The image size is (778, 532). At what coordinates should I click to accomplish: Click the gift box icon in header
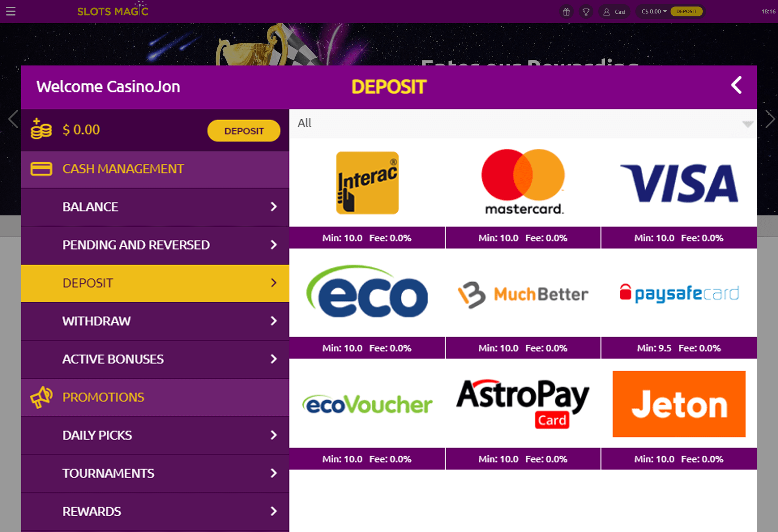click(x=566, y=12)
